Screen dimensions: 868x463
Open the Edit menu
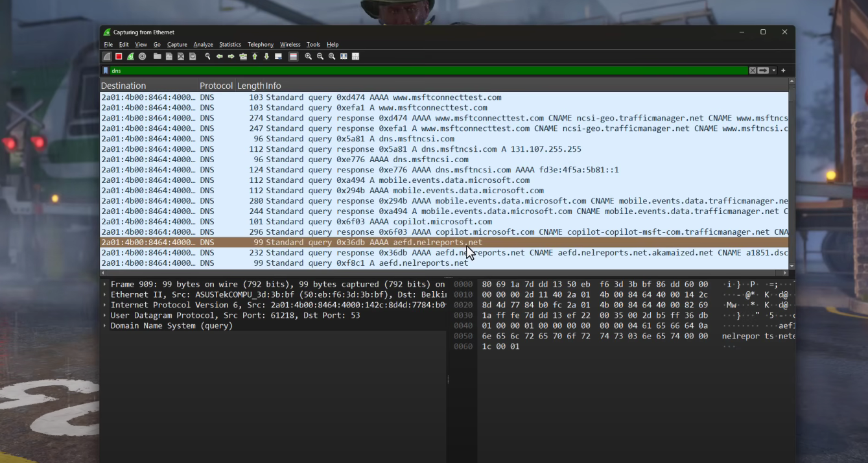point(124,45)
